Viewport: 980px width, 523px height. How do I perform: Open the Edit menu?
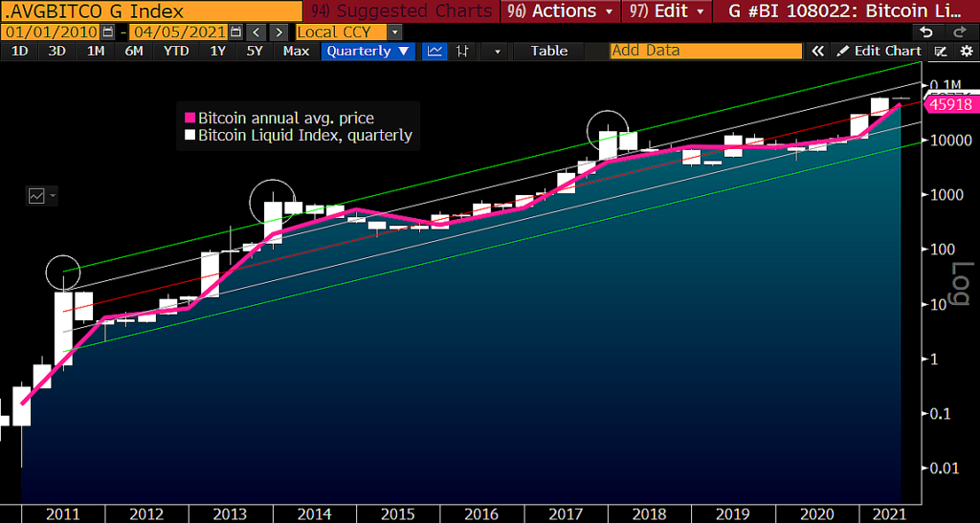pos(666,11)
